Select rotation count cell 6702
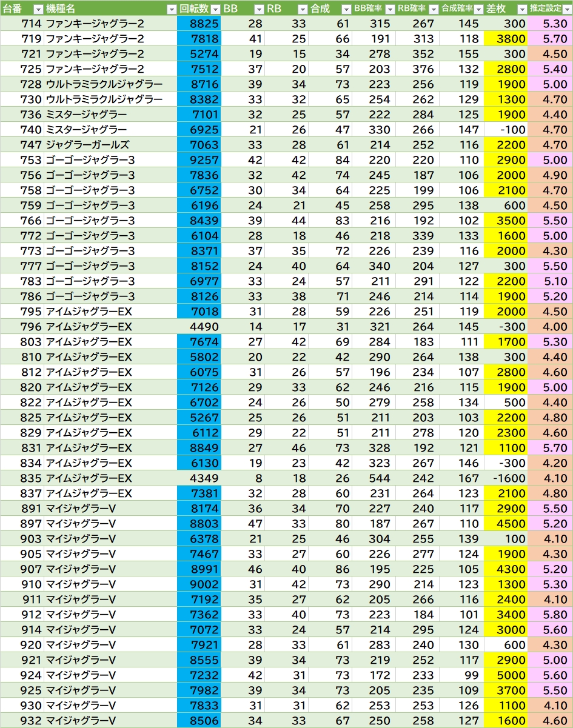573x728 pixels. pyautogui.click(x=199, y=402)
